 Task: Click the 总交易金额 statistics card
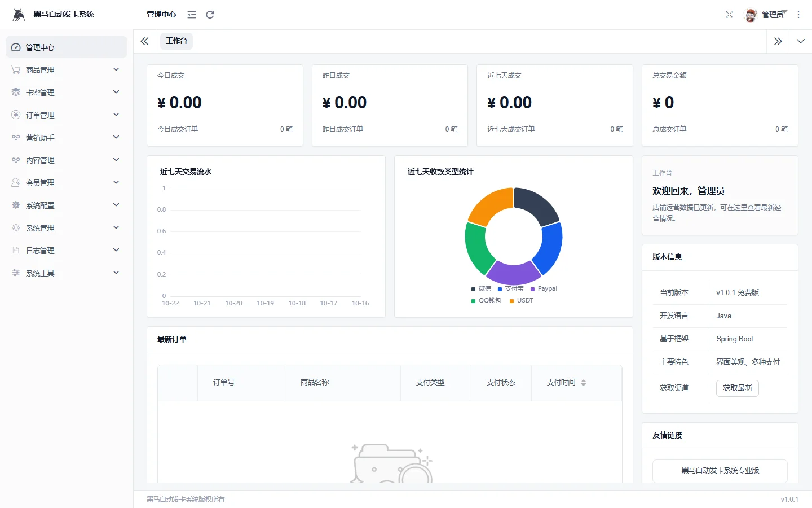pyautogui.click(x=720, y=106)
